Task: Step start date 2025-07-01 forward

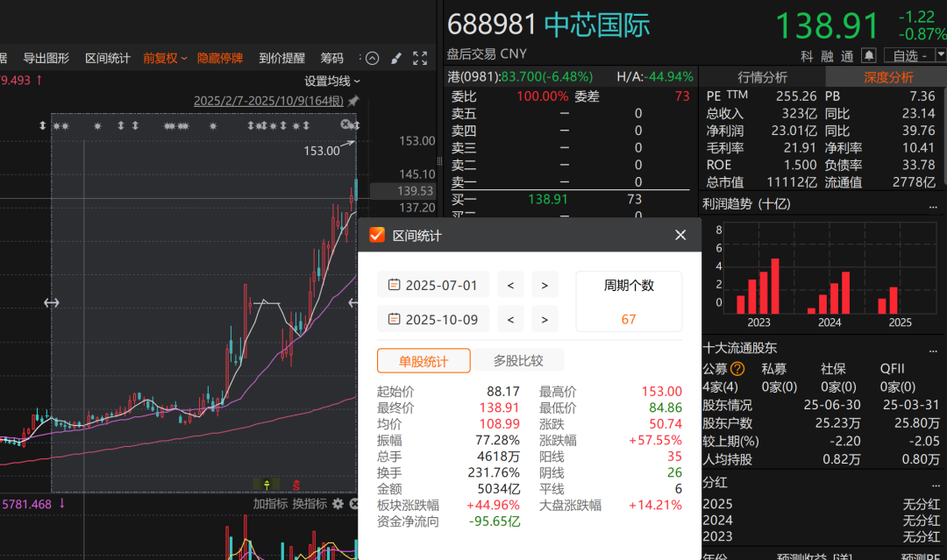Action: 545,285
